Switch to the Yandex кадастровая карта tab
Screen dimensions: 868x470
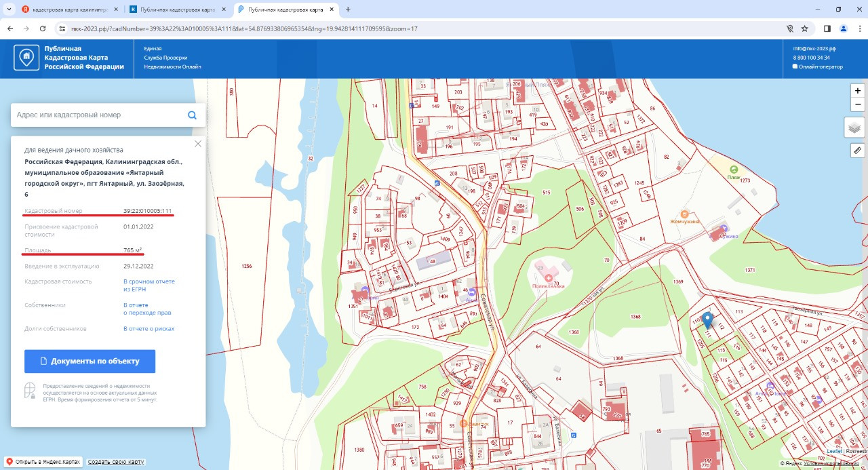coord(66,9)
